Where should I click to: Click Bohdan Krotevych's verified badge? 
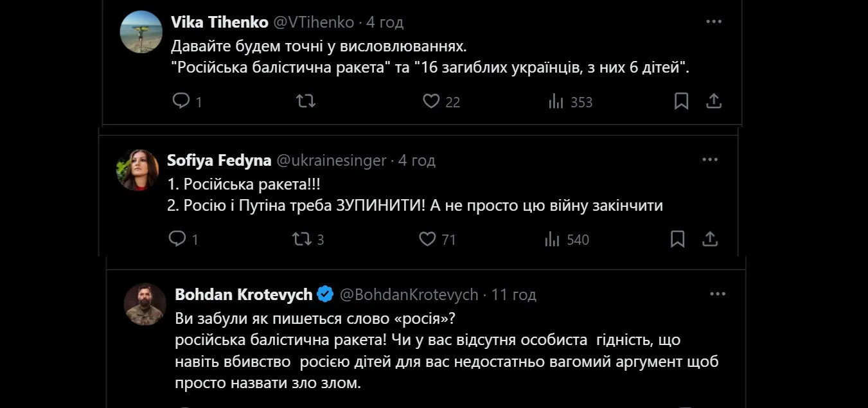tap(325, 294)
